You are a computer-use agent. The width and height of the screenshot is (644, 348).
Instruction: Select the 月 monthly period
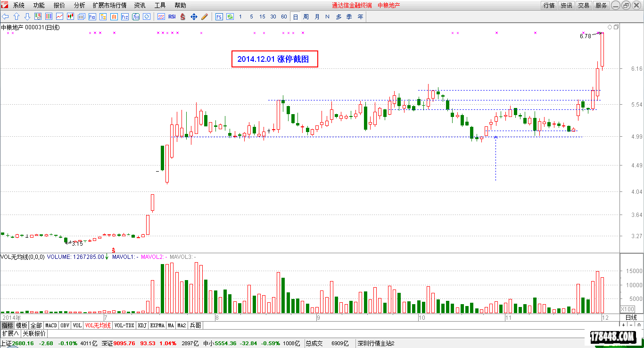coord(317,17)
